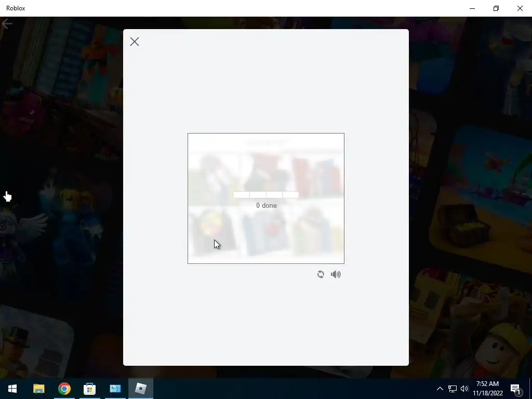Close the Roblox window
Image resolution: width=532 pixels, height=399 pixels.
[520, 8]
